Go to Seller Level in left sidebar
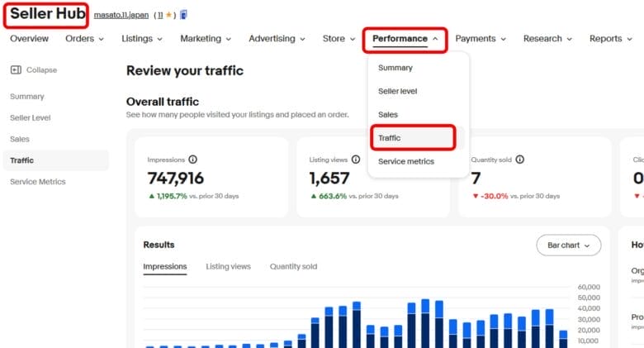This screenshot has height=348, width=644. [31, 117]
